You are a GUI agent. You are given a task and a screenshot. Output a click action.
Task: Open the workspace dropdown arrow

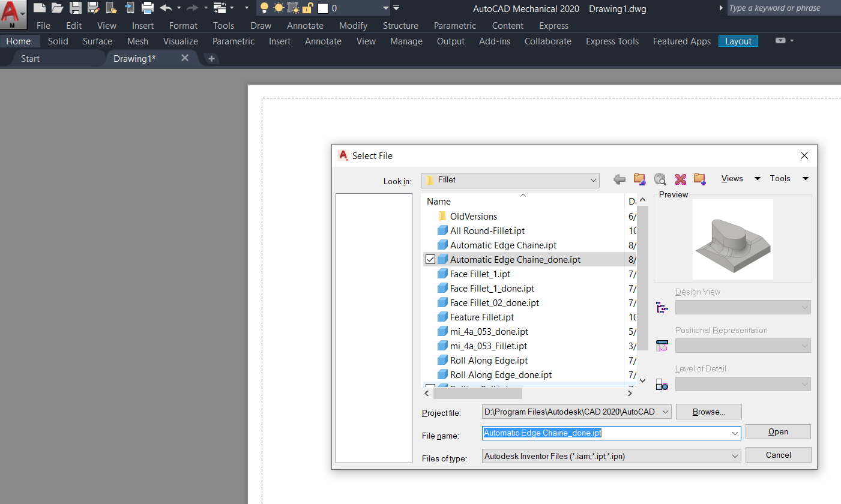[x=232, y=8]
